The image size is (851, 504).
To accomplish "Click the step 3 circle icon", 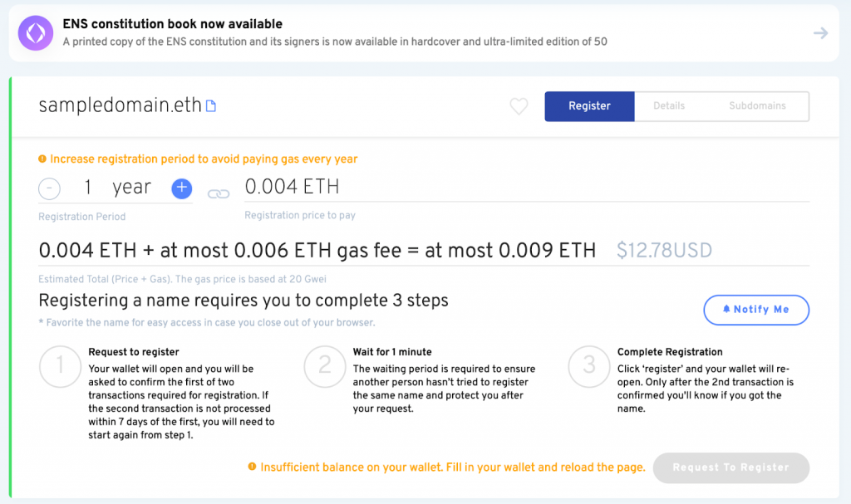I will tap(588, 367).
